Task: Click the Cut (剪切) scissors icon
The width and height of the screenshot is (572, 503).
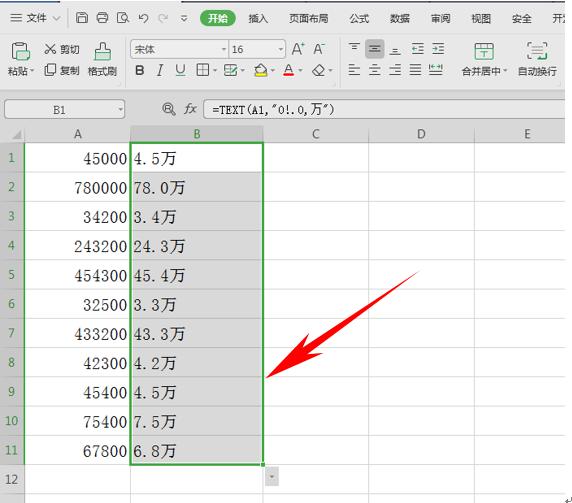Action: click(50, 49)
